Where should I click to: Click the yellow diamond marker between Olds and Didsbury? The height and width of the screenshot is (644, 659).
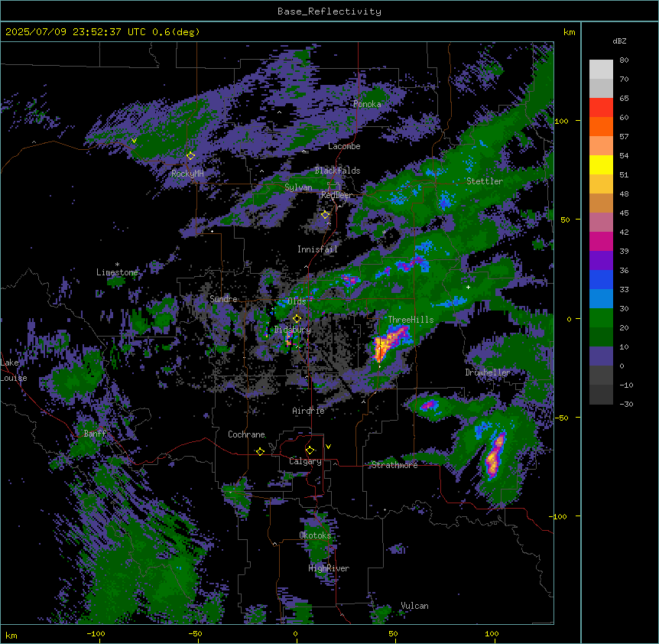[x=297, y=319]
